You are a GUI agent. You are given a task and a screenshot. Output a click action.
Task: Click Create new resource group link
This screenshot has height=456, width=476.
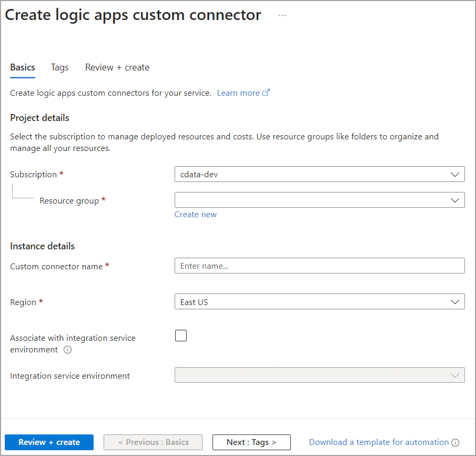(x=196, y=215)
